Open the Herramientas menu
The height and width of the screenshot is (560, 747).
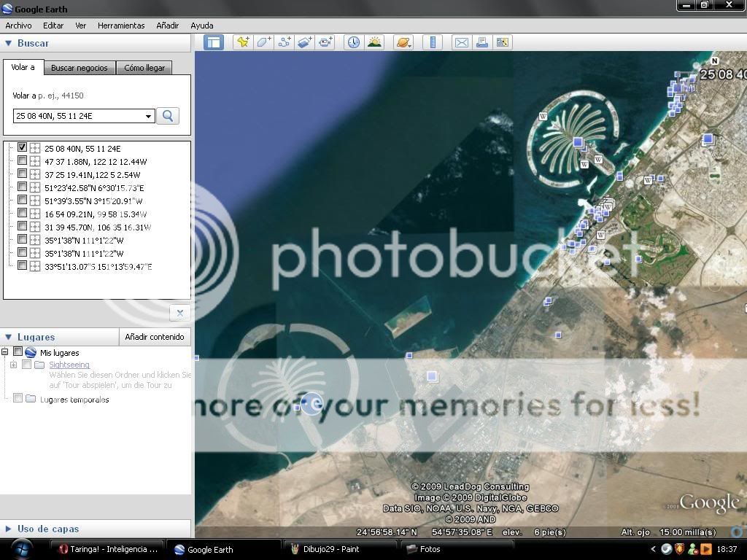[x=121, y=26]
